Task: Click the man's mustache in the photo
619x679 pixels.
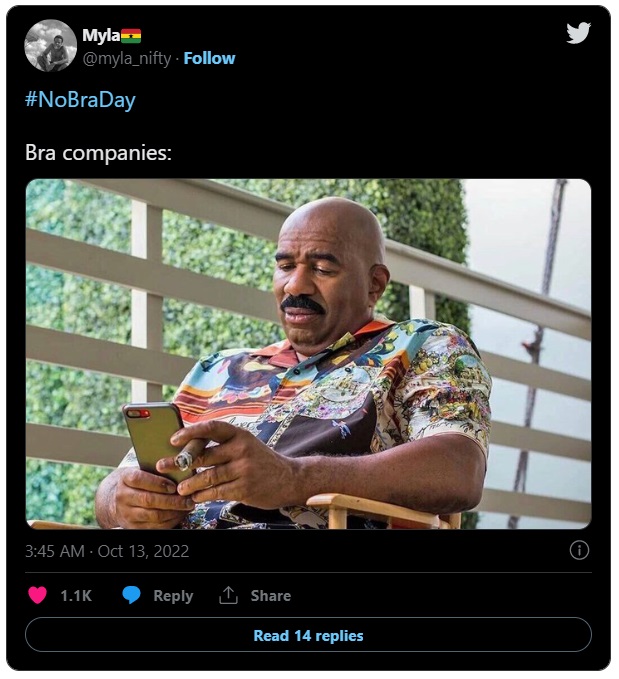Action: 301,302
